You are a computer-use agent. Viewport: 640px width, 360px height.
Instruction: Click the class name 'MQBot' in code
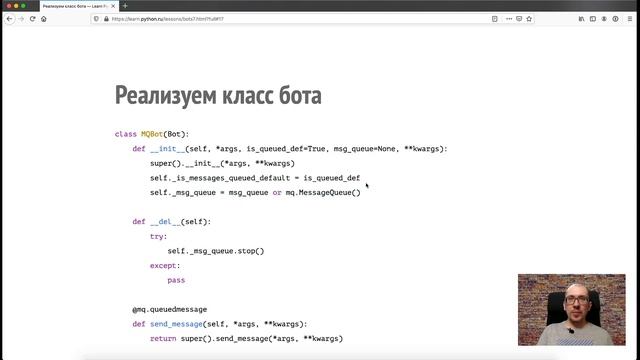(x=152, y=134)
